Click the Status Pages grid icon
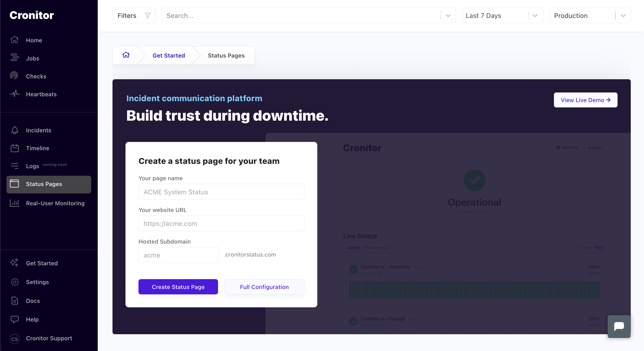 coord(15,184)
